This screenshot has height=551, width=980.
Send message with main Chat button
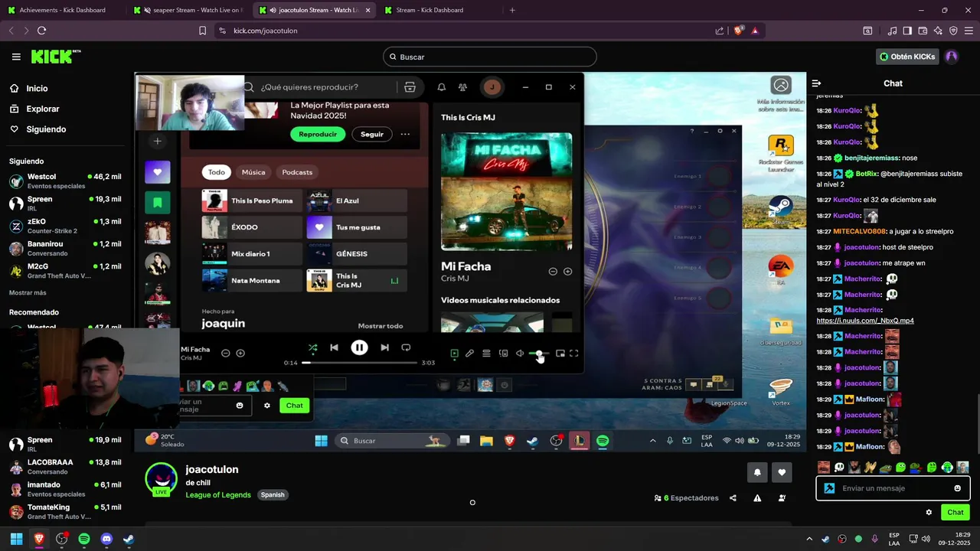point(955,513)
